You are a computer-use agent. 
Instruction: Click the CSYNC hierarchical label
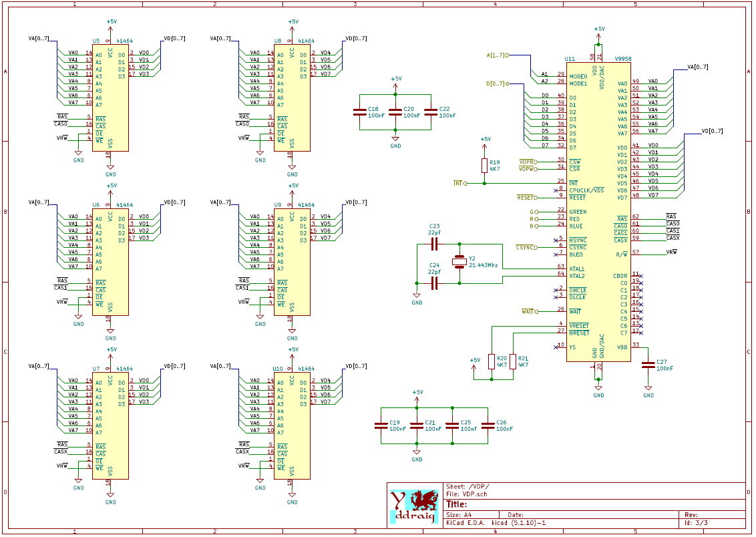coord(526,247)
